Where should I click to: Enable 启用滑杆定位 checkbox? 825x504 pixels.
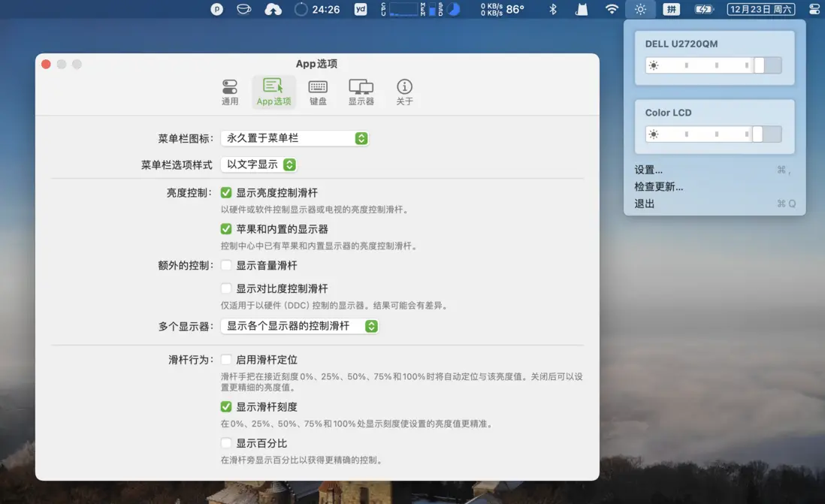point(226,360)
